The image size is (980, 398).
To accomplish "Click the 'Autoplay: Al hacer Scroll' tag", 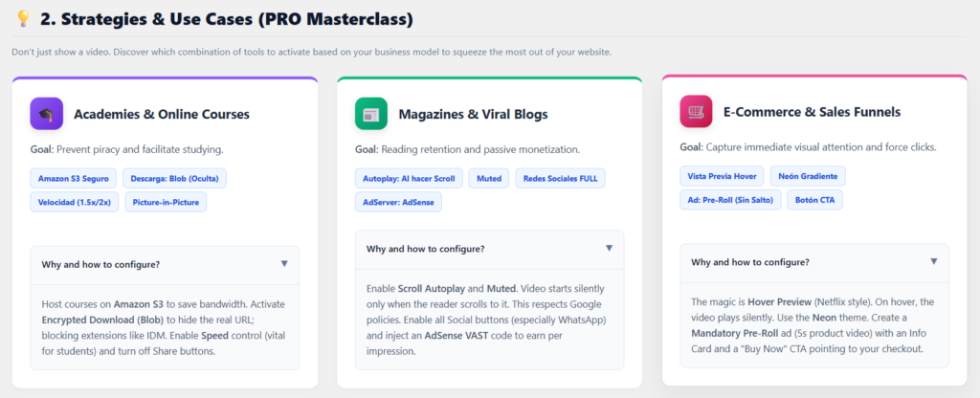I will [x=410, y=178].
